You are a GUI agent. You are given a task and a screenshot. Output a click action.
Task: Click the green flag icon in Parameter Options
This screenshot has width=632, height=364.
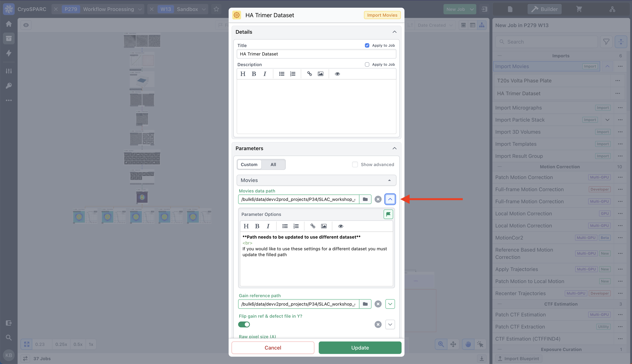388,214
